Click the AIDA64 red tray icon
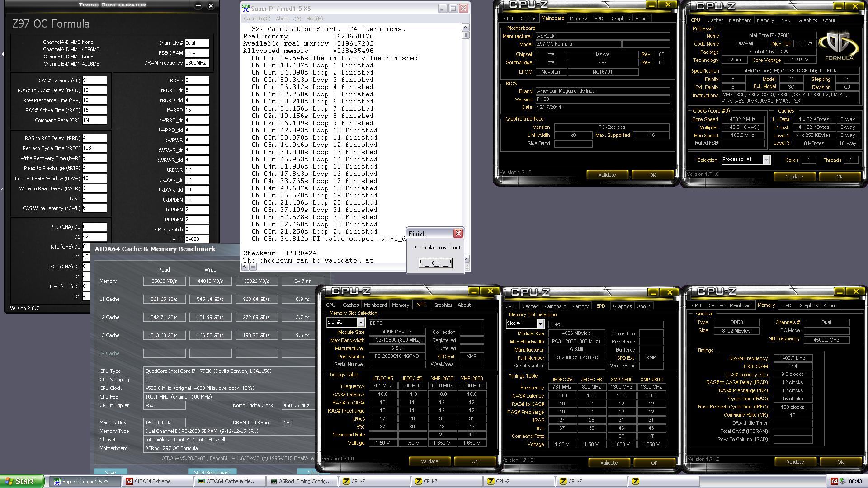Viewport: 868px width, 488px height. tap(834, 481)
